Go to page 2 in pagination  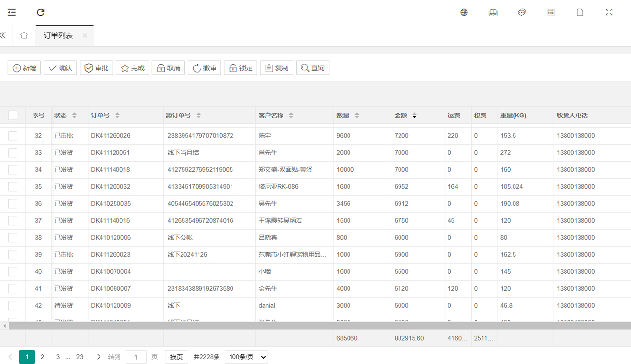[x=43, y=357]
